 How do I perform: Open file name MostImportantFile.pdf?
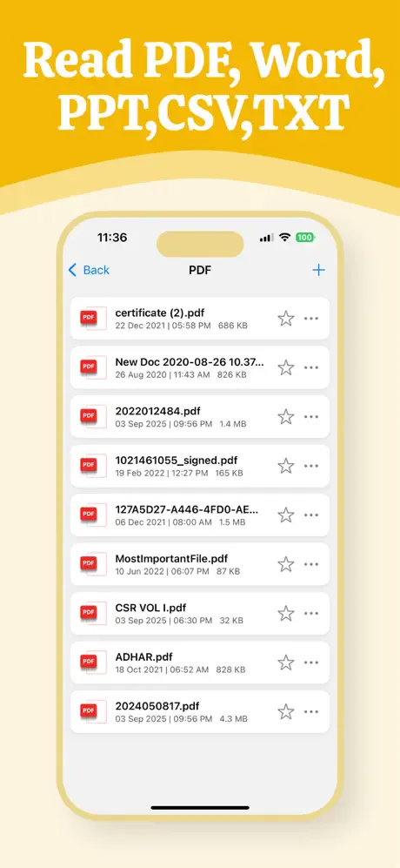(171, 559)
